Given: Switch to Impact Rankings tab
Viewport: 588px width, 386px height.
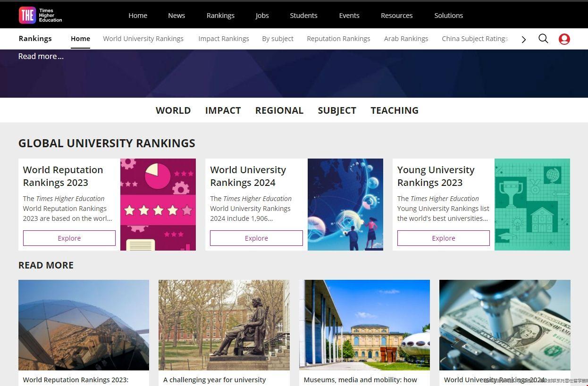Looking at the screenshot, I should click(x=224, y=39).
